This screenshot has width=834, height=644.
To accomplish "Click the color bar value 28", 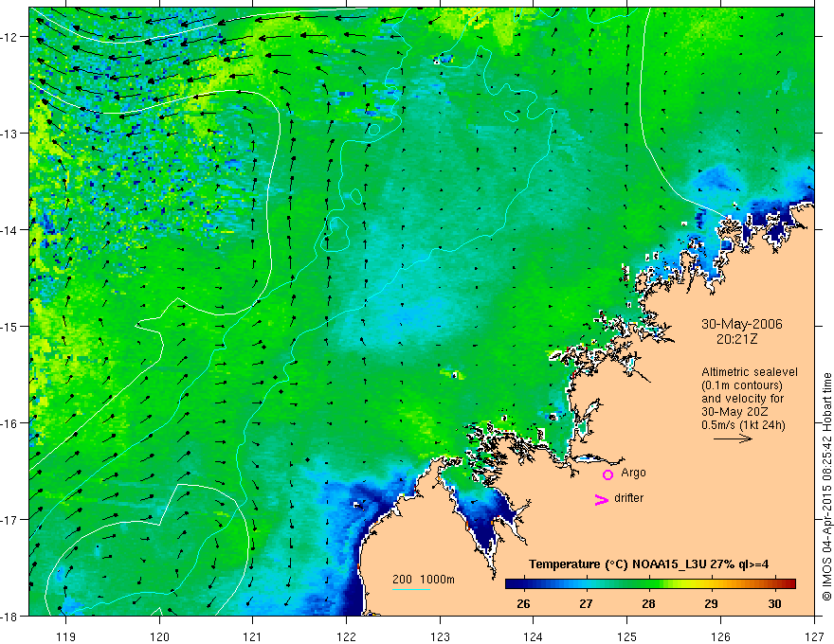I will click(x=648, y=603).
